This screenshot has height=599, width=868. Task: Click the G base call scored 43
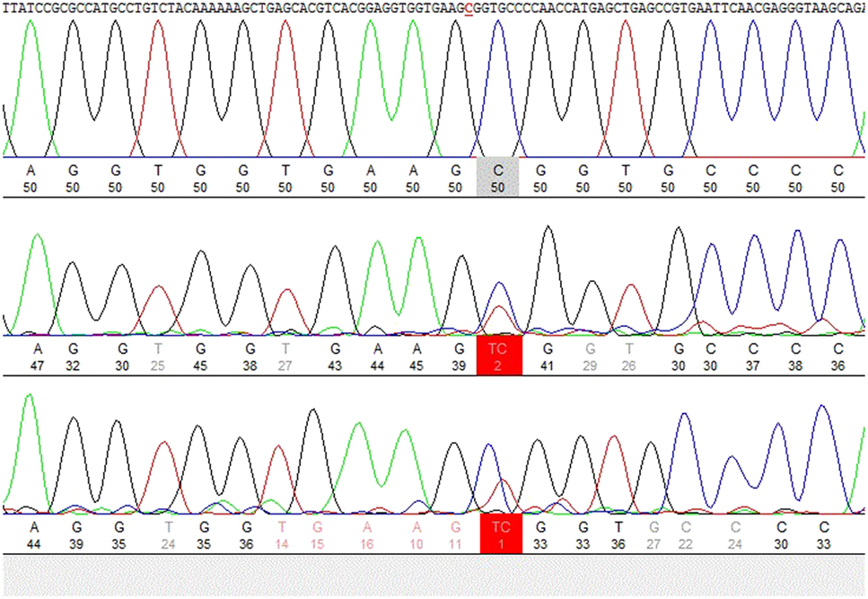tap(335, 356)
